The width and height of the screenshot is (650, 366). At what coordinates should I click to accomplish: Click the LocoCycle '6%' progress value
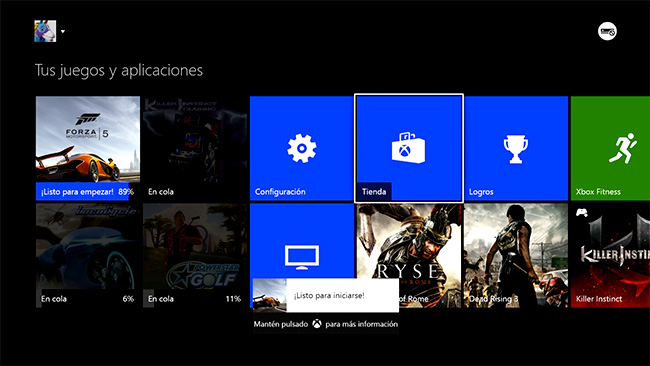click(128, 298)
